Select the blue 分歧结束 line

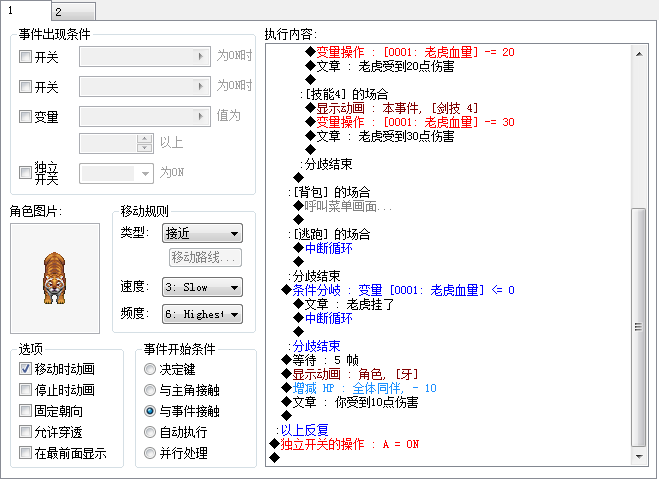pyautogui.click(x=316, y=346)
